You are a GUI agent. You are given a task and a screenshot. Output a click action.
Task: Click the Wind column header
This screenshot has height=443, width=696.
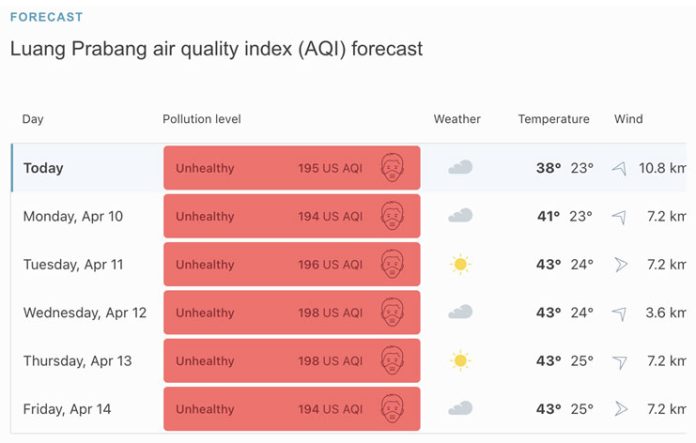pyautogui.click(x=628, y=119)
